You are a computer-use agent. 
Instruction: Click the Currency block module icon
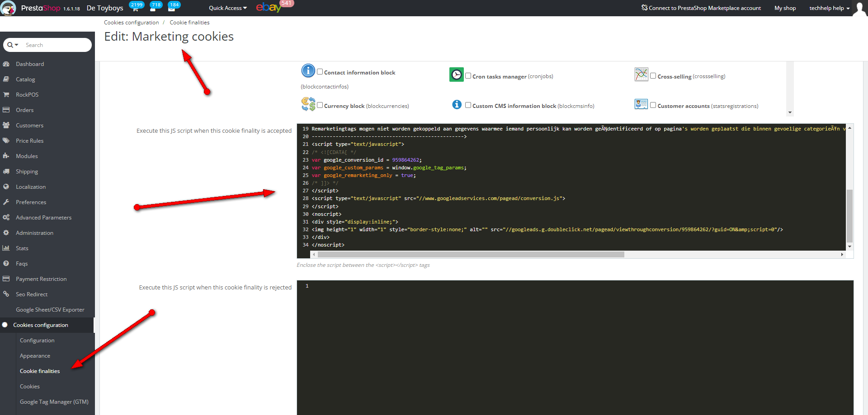tap(308, 104)
